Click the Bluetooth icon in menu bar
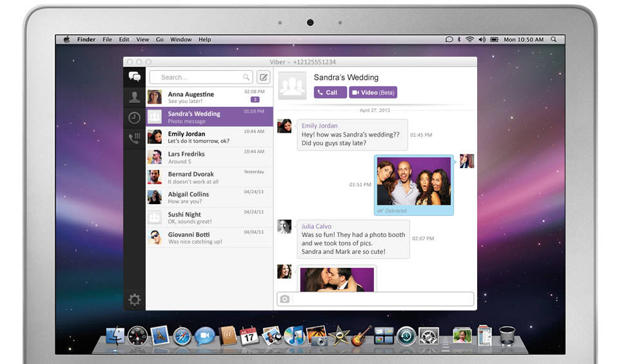Viewport: 619px width, 364px height. 458,39
